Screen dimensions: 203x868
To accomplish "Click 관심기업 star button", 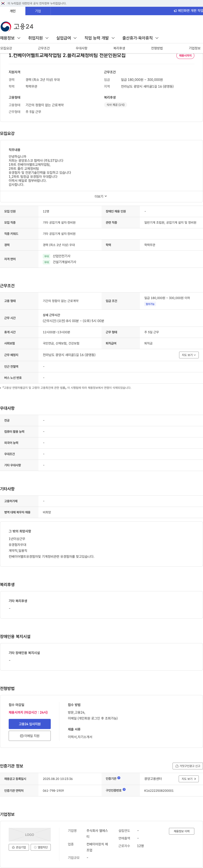I will tap(19, 847).
